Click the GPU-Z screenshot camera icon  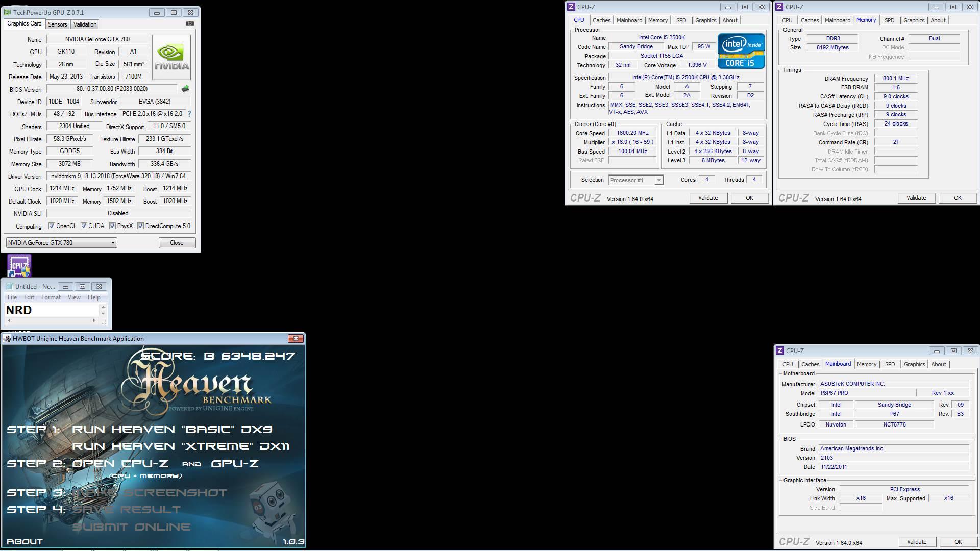tap(190, 23)
